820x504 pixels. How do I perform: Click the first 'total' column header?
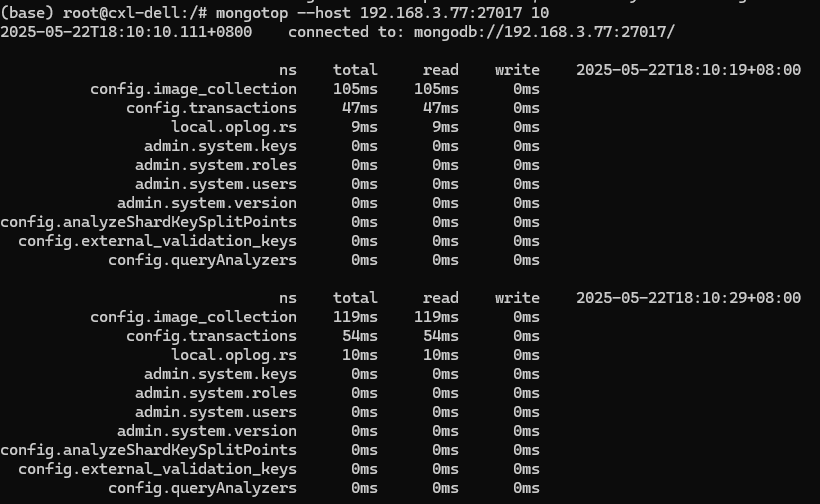[x=355, y=70]
